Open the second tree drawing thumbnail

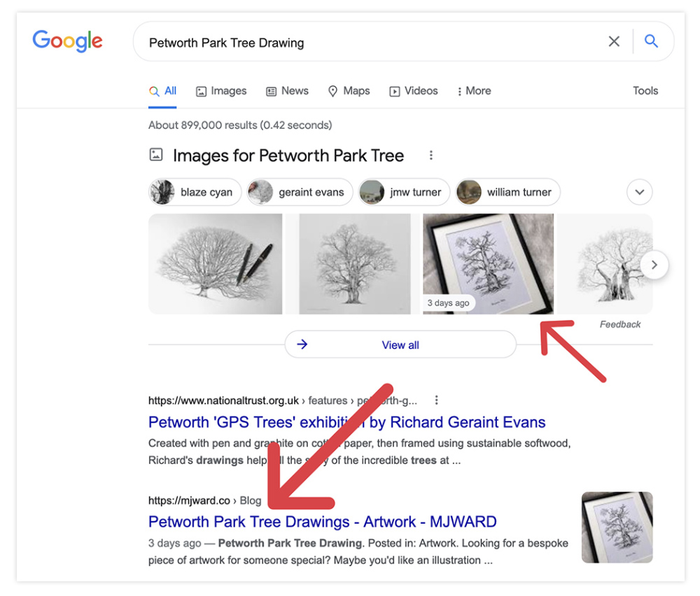click(x=354, y=263)
